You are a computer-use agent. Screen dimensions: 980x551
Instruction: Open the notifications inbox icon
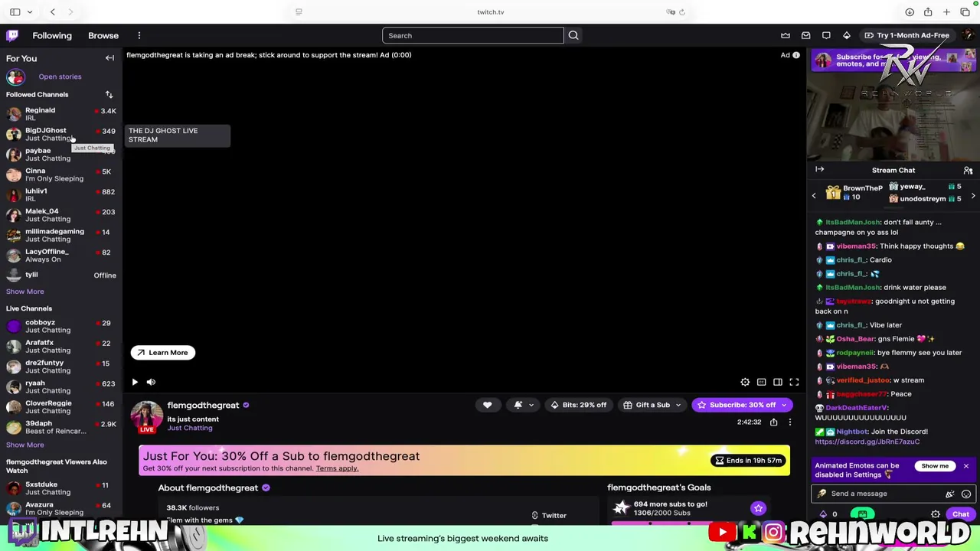coord(806,35)
